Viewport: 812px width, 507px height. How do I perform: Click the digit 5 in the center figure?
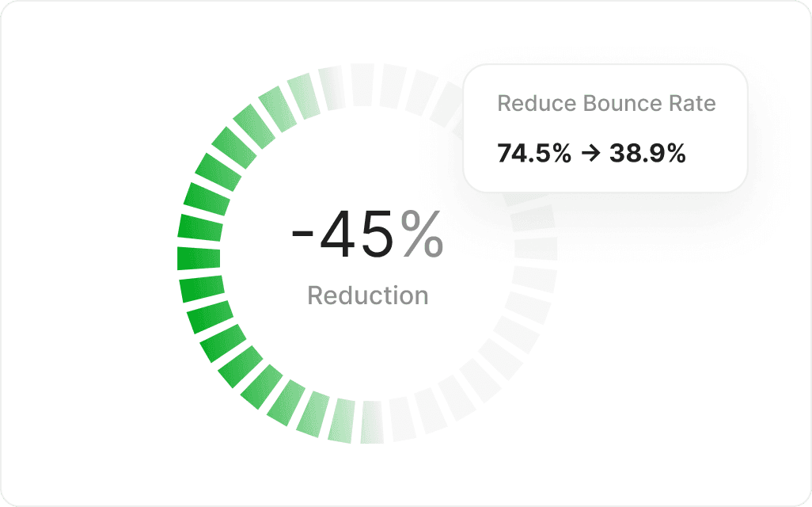[377, 234]
